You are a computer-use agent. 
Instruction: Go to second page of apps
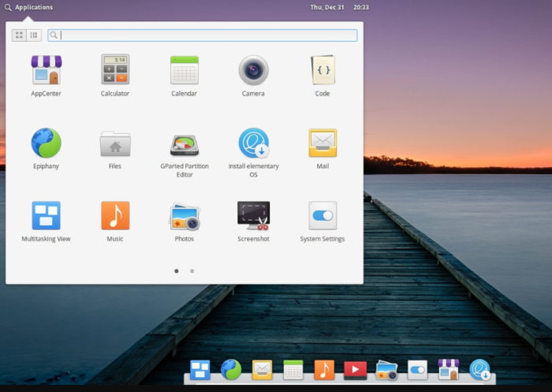(x=192, y=271)
